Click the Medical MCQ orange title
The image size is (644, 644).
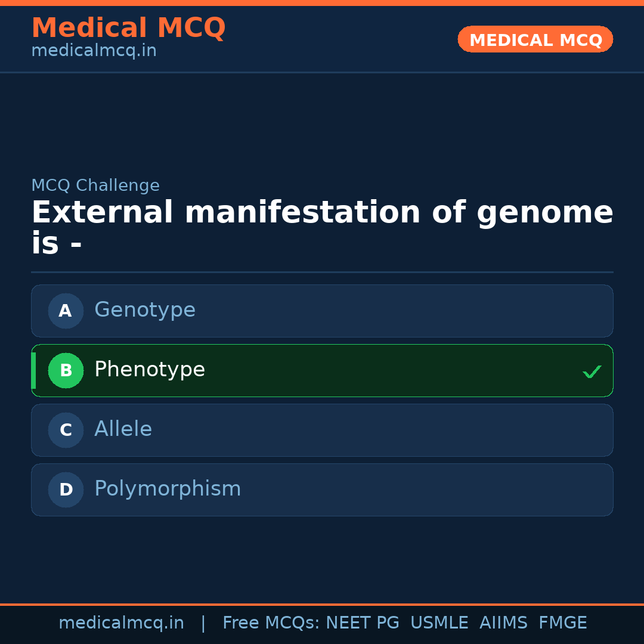128,28
